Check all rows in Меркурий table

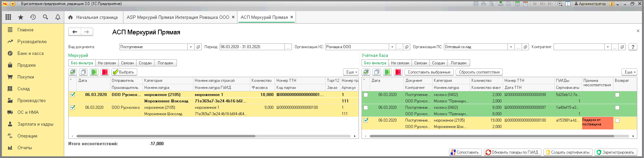(73, 72)
